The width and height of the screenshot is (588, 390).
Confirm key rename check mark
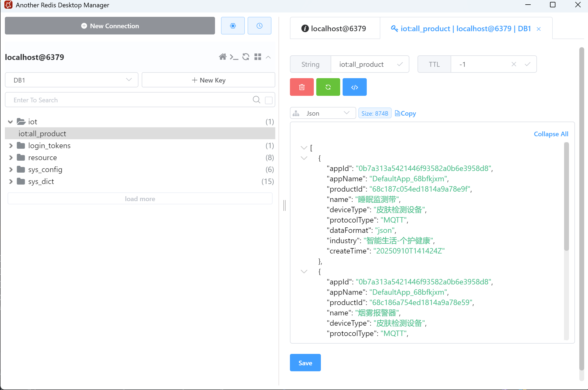(x=400, y=64)
